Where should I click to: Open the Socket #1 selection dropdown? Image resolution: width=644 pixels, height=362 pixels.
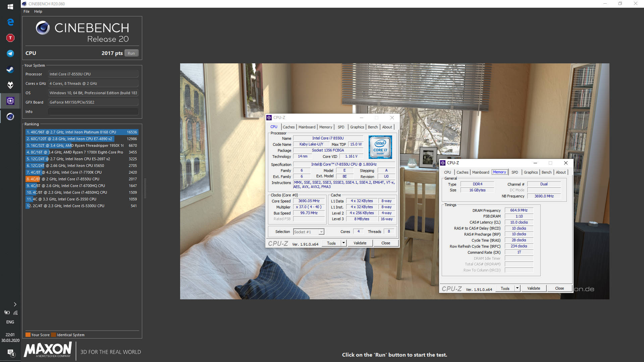(x=309, y=232)
